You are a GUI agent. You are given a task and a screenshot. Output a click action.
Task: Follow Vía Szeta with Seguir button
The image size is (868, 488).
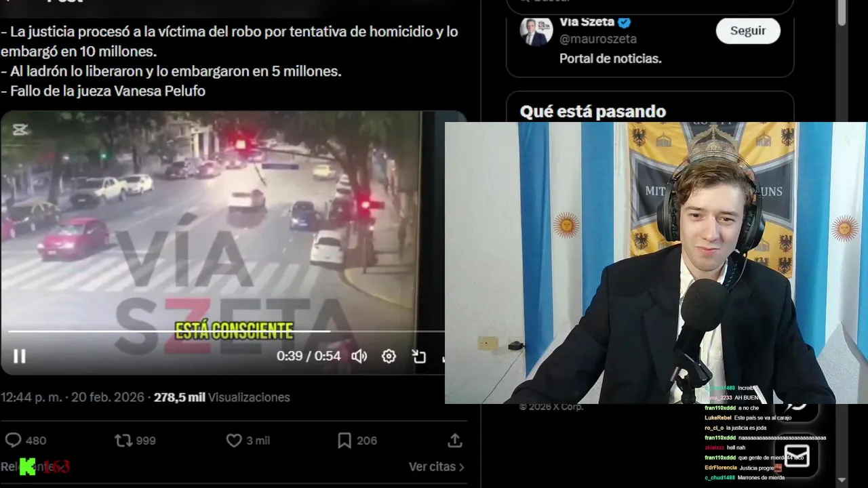(x=748, y=30)
